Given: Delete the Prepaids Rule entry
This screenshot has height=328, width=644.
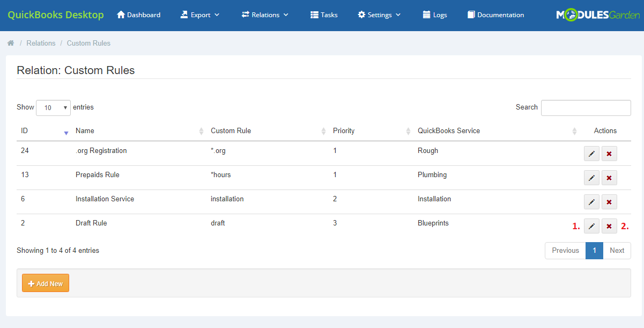Looking at the screenshot, I should click(609, 178).
